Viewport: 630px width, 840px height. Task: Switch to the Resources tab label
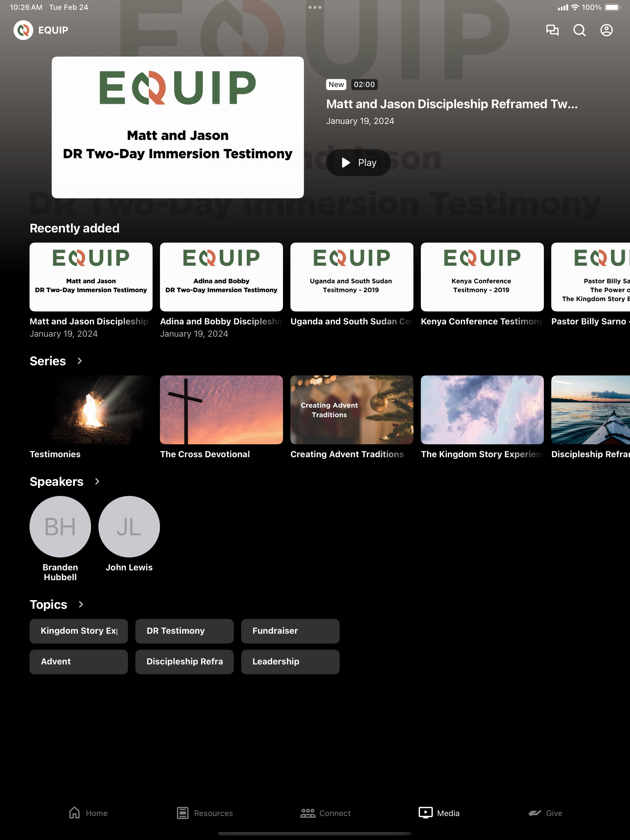(213, 813)
